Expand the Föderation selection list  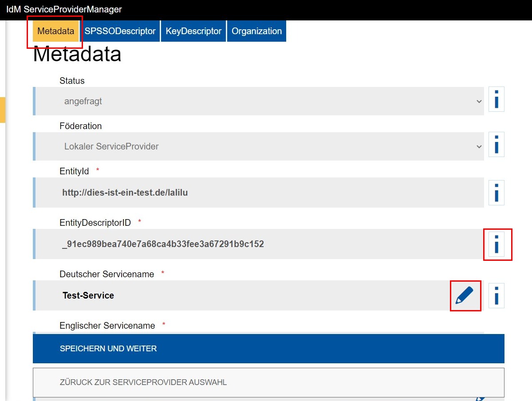click(479, 146)
